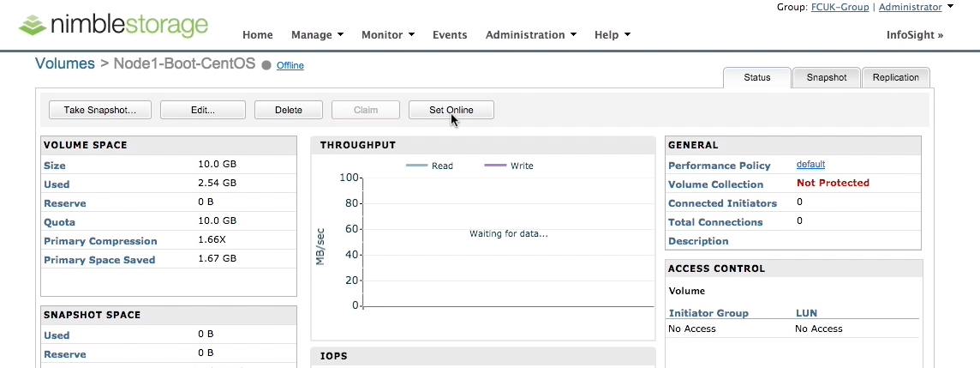Expand the Help menu

coord(612,35)
